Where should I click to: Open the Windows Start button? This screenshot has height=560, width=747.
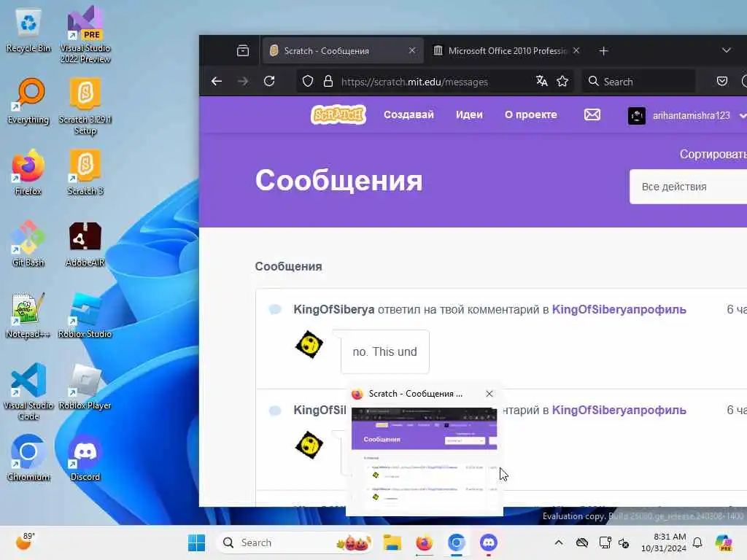[196, 542]
